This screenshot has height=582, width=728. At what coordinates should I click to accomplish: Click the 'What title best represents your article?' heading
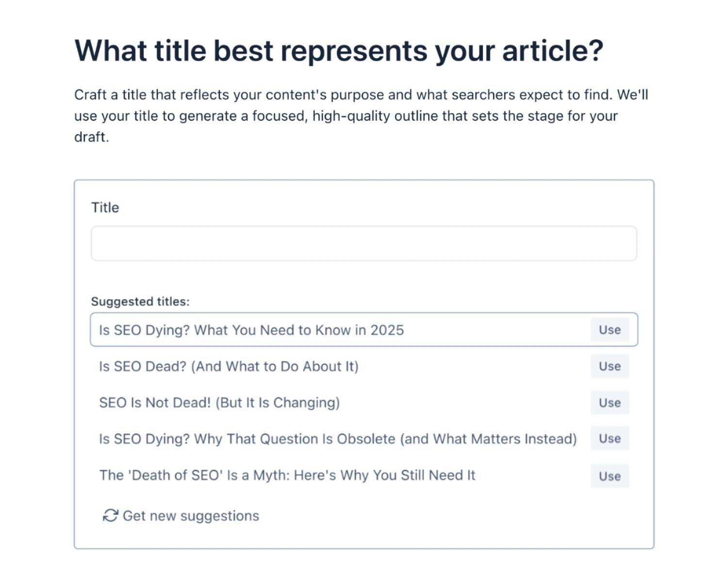[339, 50]
